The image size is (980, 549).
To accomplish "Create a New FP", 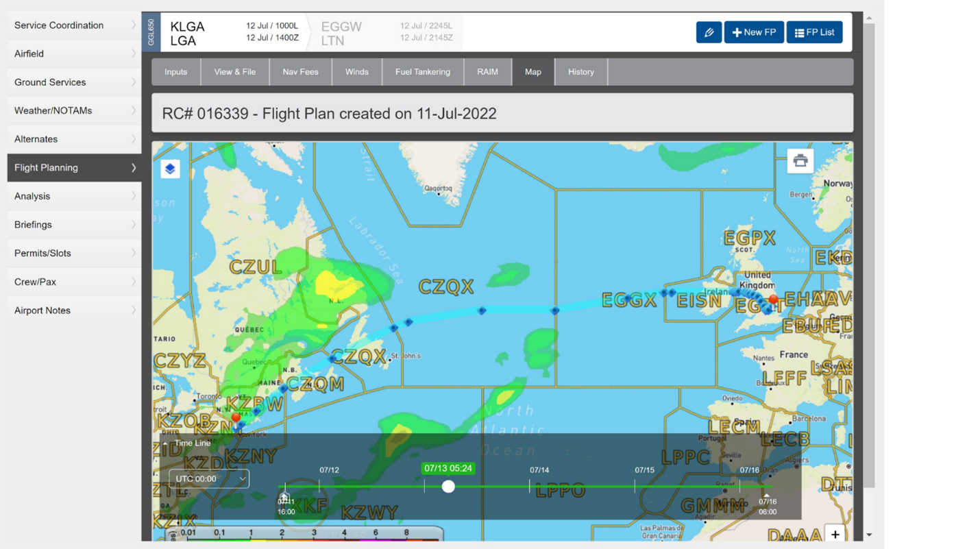I will (754, 32).
